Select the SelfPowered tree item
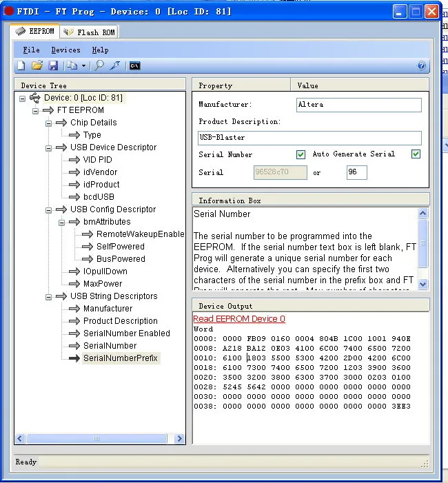The width and height of the screenshot is (448, 483). pos(120,247)
